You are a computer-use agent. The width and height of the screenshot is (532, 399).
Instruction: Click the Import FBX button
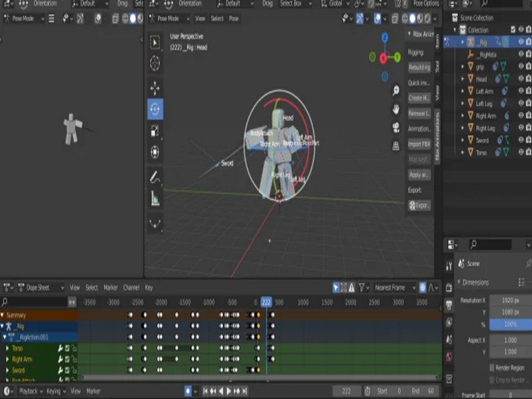pyautogui.click(x=419, y=144)
